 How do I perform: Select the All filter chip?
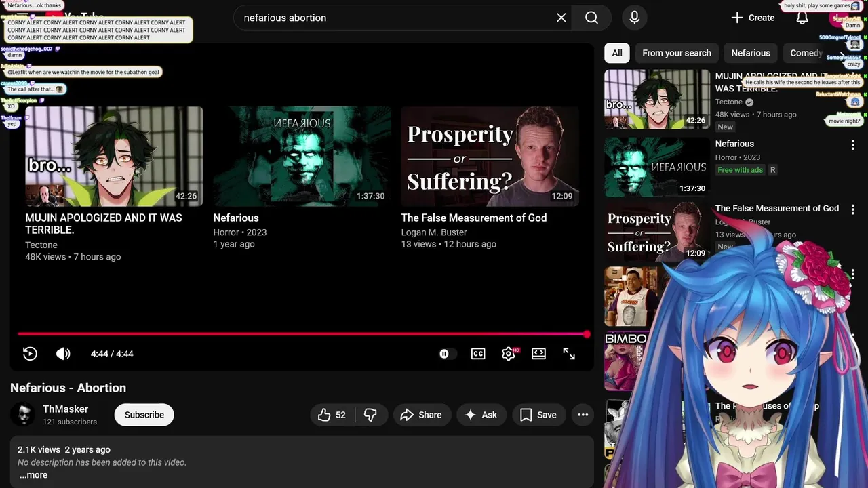click(x=617, y=53)
